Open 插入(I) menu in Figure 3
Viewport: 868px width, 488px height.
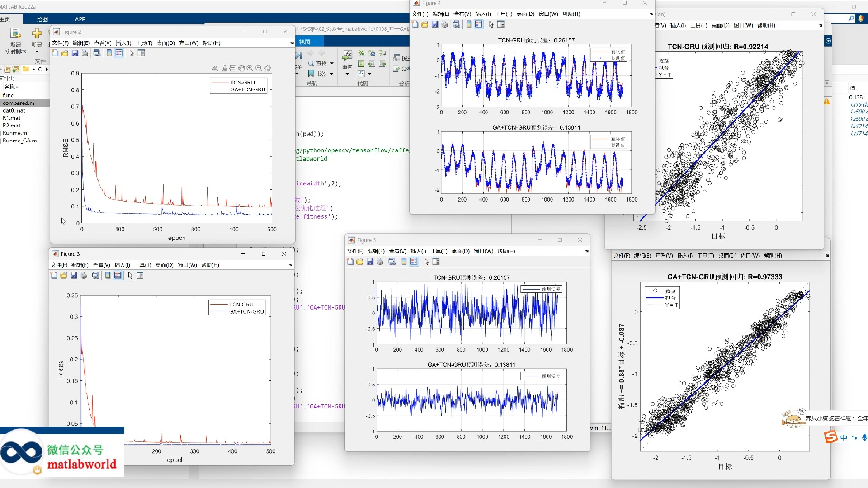(x=122, y=265)
